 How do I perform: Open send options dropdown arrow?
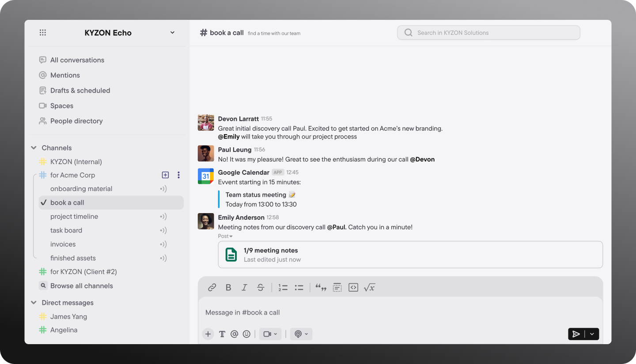592,334
